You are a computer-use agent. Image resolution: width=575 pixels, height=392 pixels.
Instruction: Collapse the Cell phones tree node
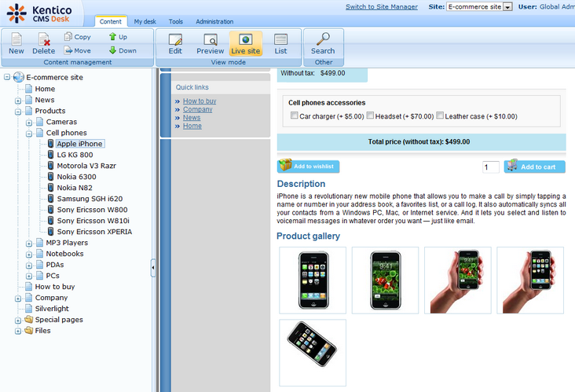pyautogui.click(x=29, y=134)
